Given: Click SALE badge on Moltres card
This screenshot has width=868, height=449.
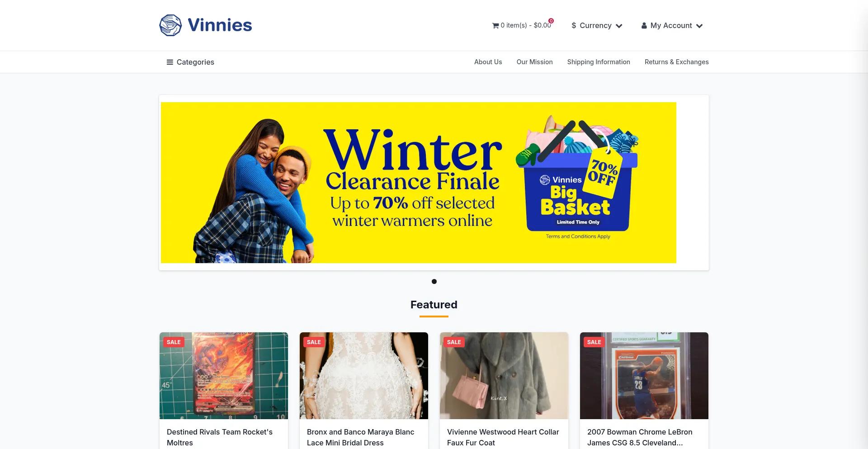Looking at the screenshot, I should [x=174, y=342].
